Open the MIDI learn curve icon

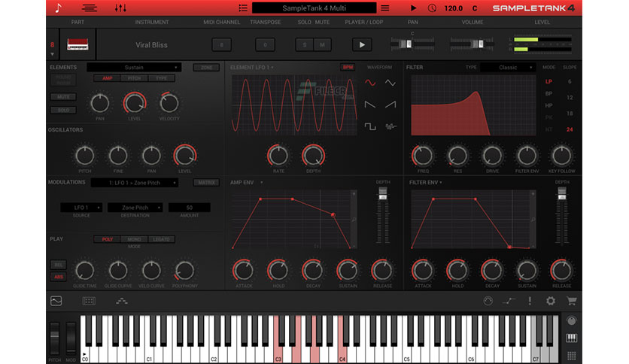point(509,301)
